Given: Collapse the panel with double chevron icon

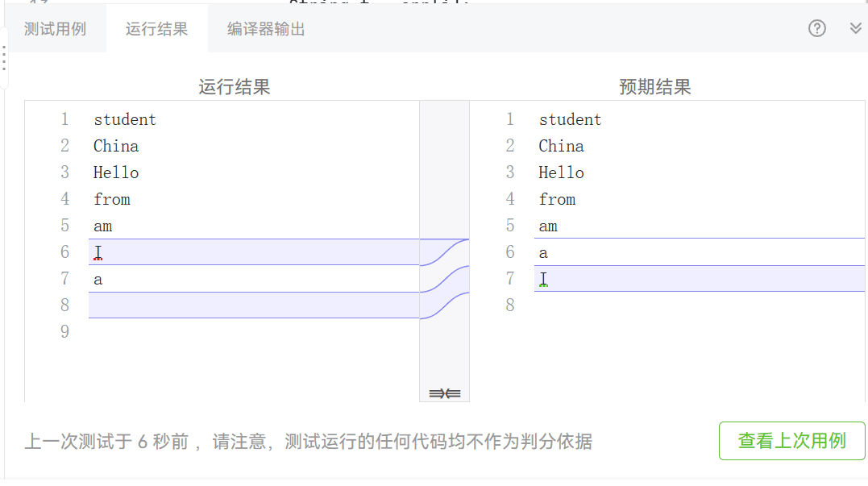Looking at the screenshot, I should 856,28.
